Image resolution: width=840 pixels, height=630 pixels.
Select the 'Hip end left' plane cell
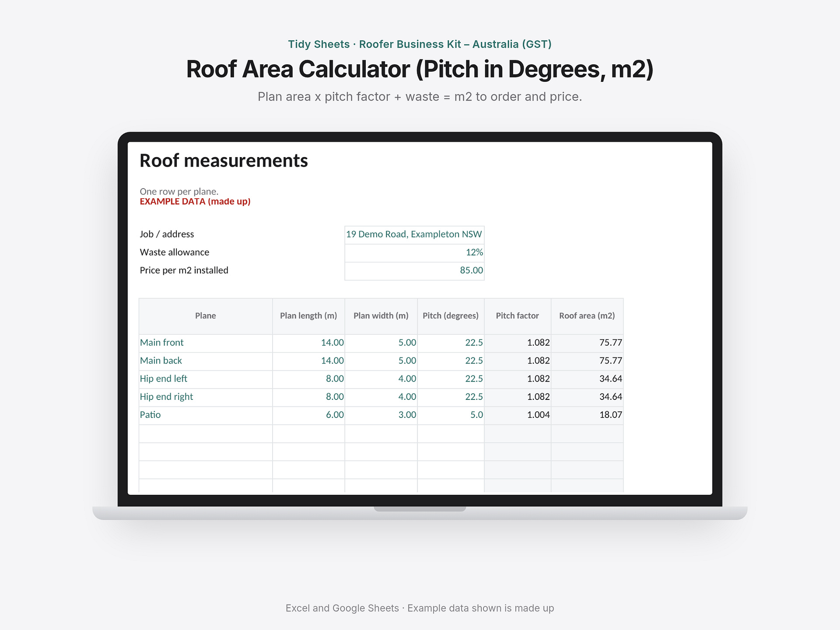pyautogui.click(x=206, y=379)
